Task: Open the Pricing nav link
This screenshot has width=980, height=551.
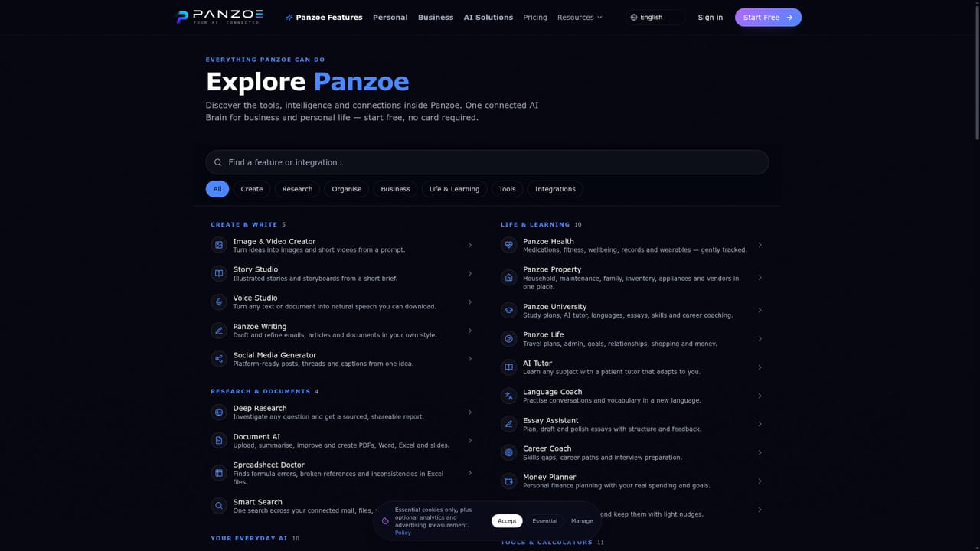Action: point(535,17)
